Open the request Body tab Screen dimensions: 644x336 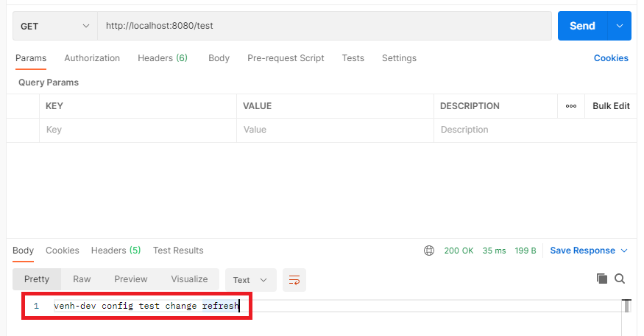(x=219, y=58)
